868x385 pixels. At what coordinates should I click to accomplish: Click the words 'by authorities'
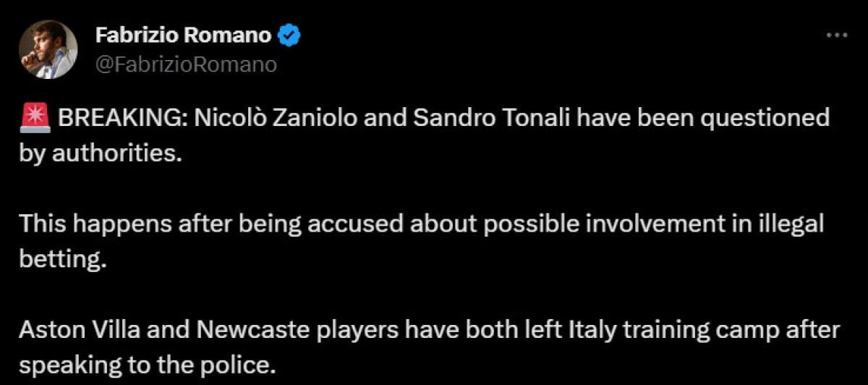click(98, 154)
